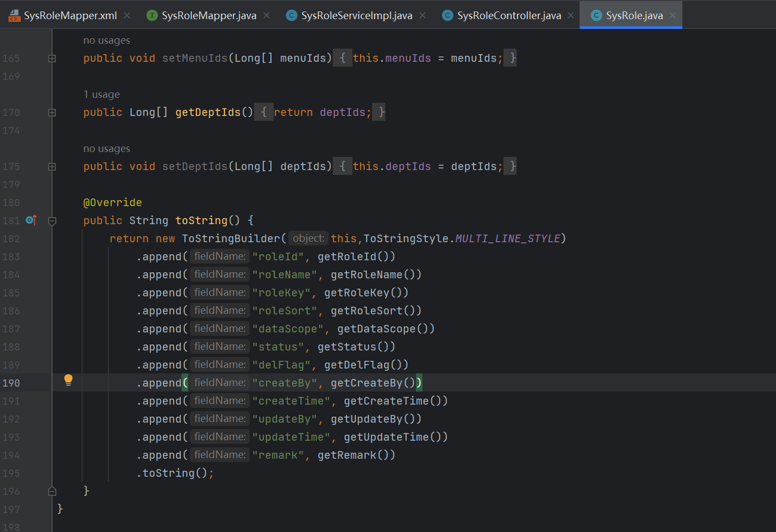Screen dimensions: 776x532
Task: Click the override gutter icon beside toString
Action: [x=31, y=220]
